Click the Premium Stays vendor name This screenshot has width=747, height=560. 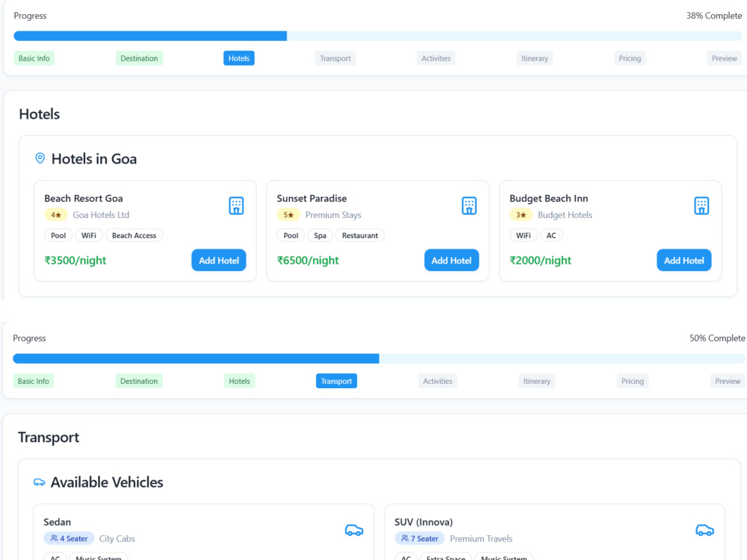(x=333, y=215)
